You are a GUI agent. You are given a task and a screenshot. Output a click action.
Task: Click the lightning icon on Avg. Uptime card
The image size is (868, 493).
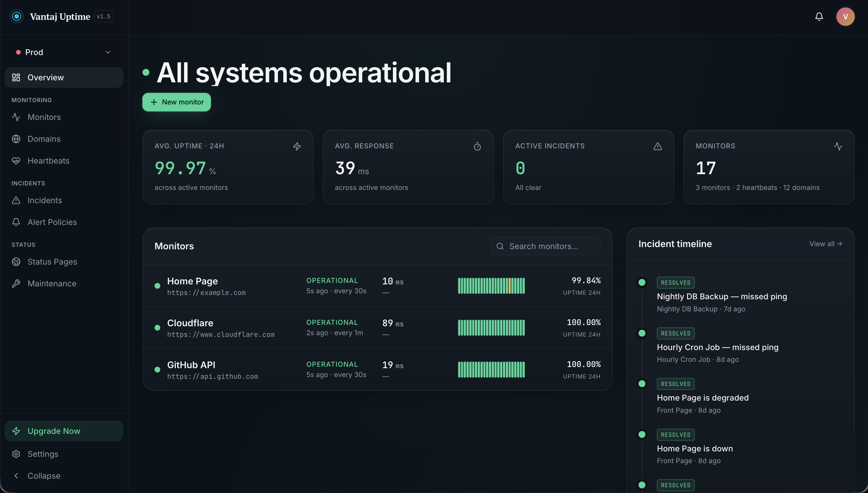point(297,146)
